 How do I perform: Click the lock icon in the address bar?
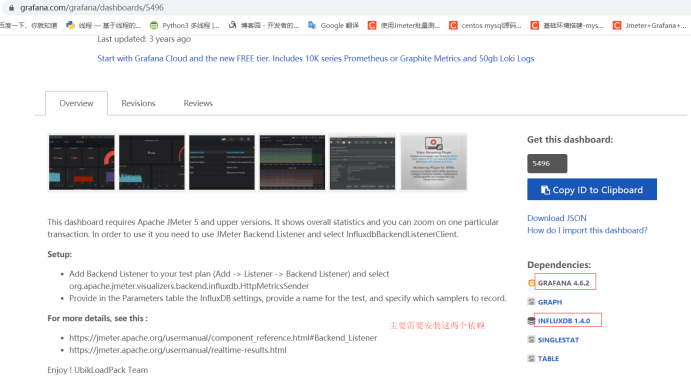click(x=11, y=8)
